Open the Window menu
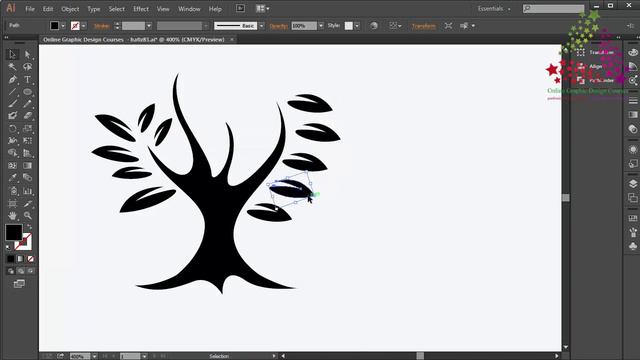 189,9
